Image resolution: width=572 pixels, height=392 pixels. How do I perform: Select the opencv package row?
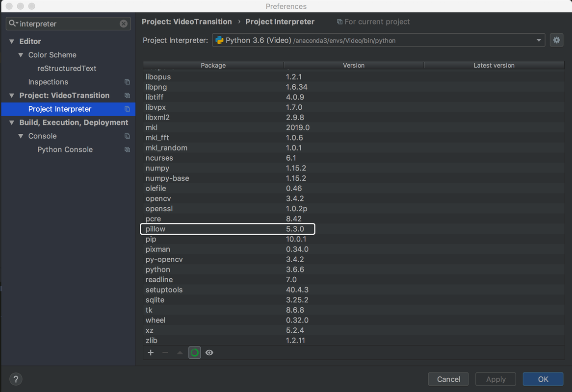(x=354, y=198)
